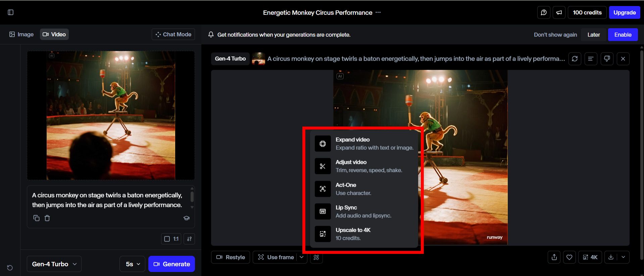Click the thumbs down feedback icon
Screen dimensions: 644x276
coord(607,59)
